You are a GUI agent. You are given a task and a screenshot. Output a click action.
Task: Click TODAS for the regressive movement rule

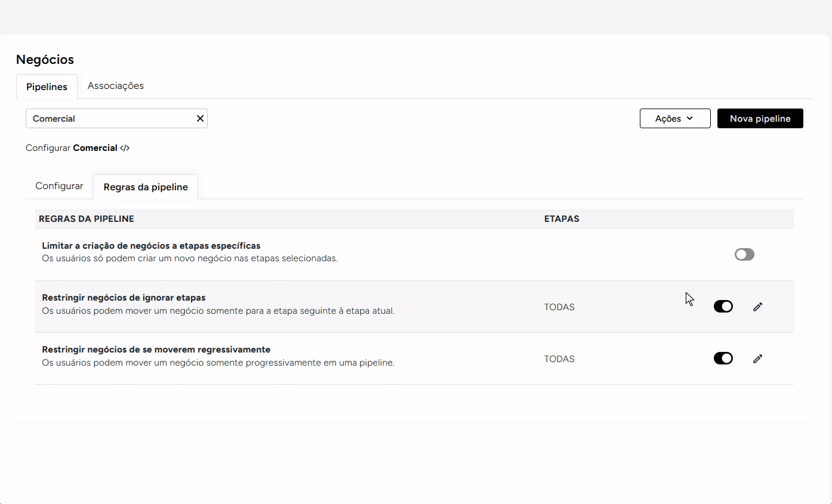tap(559, 358)
